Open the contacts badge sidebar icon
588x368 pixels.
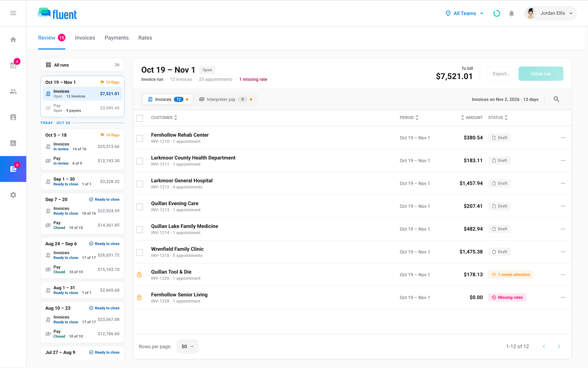pyautogui.click(x=13, y=117)
